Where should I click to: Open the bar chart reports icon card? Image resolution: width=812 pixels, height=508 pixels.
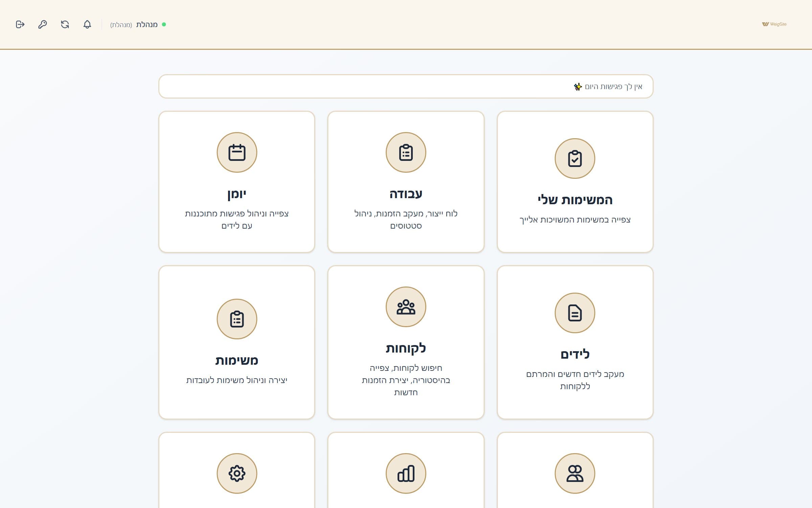click(x=406, y=473)
